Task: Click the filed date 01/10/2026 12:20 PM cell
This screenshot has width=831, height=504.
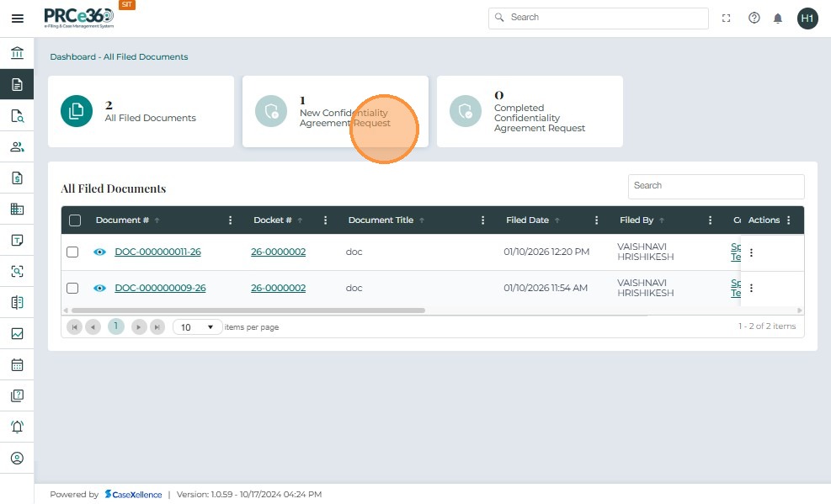Action: (x=546, y=252)
